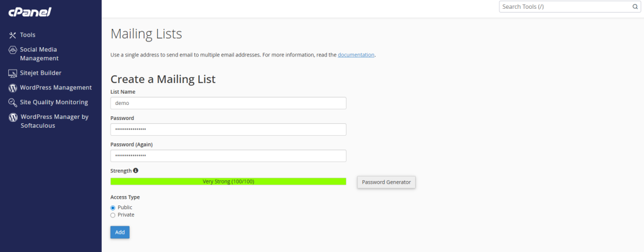Select the Public access type
The height and width of the screenshot is (252, 644).
[113, 207]
